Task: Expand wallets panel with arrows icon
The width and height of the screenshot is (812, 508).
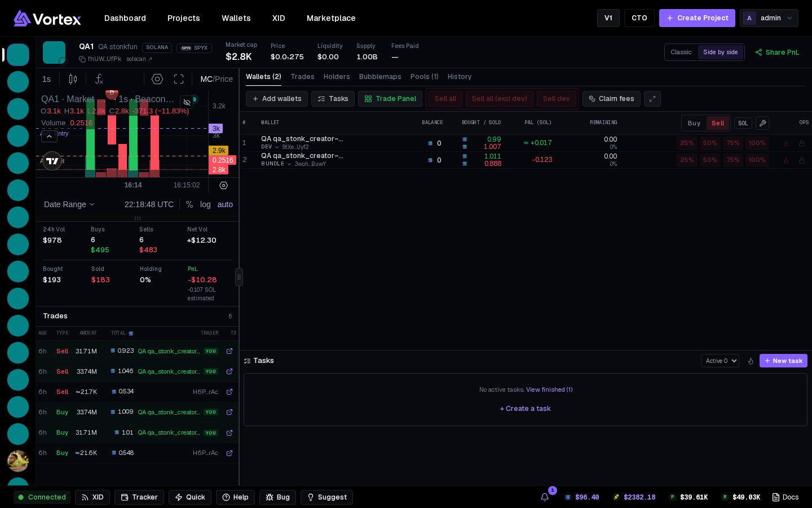Action: click(652, 99)
